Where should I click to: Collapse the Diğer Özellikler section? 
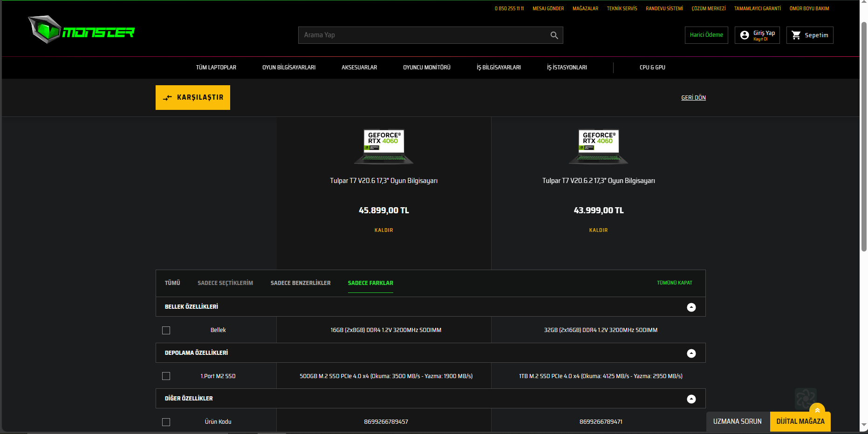(691, 399)
